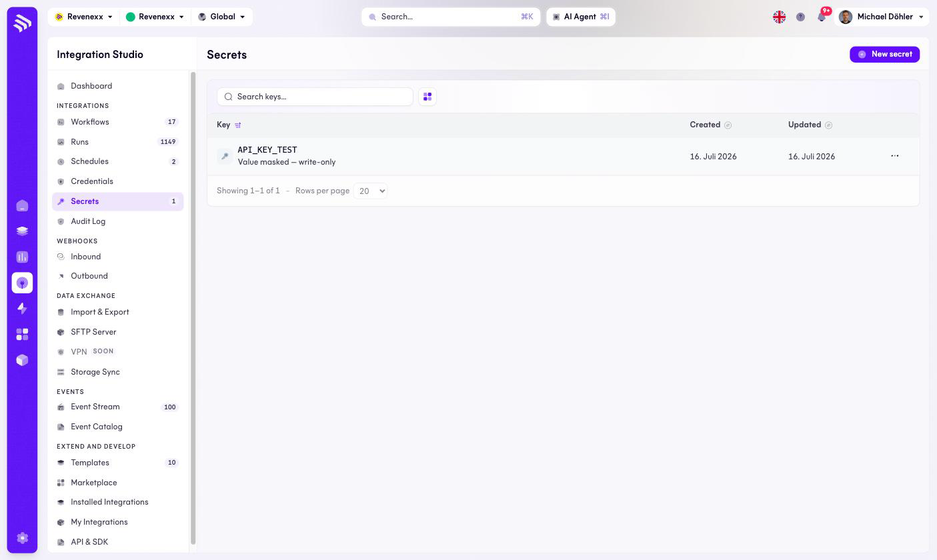
Task: Click the user avatar photo
Action: [846, 17]
